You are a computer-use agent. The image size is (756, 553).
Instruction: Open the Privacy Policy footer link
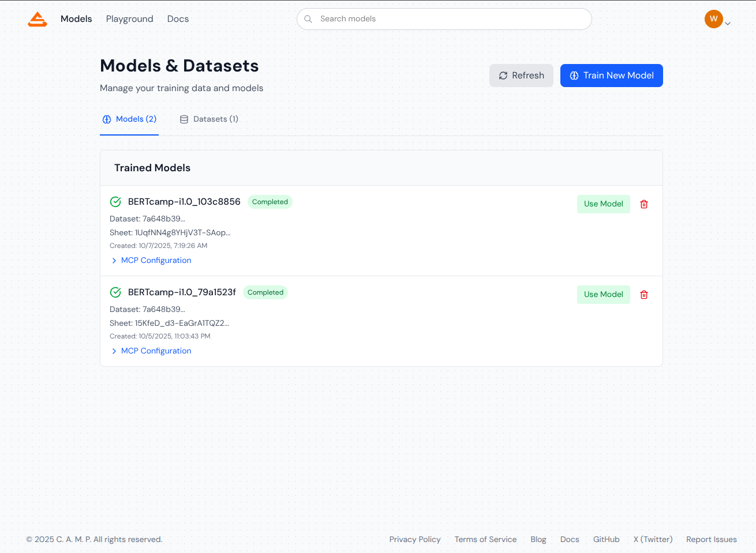(415, 540)
